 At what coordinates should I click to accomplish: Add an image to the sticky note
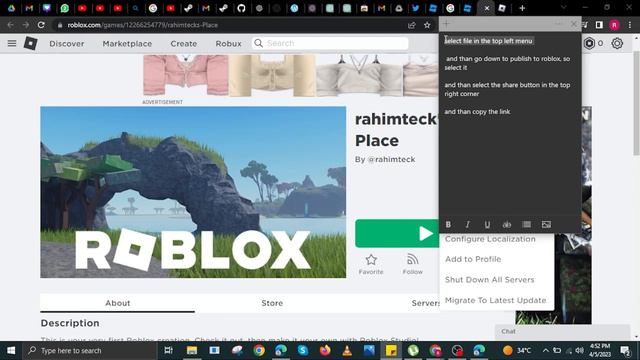click(x=546, y=224)
